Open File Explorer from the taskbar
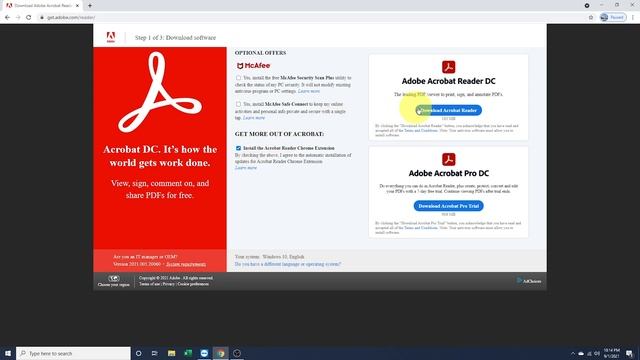Image resolution: width=640 pixels, height=360 pixels. (171, 353)
